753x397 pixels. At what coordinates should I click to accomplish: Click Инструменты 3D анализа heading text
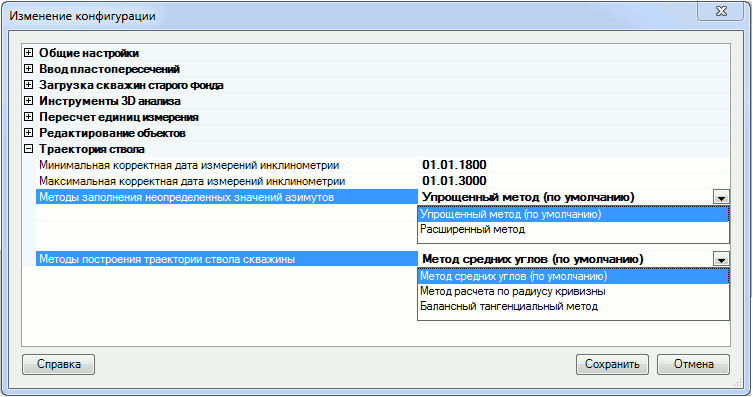click(x=110, y=101)
